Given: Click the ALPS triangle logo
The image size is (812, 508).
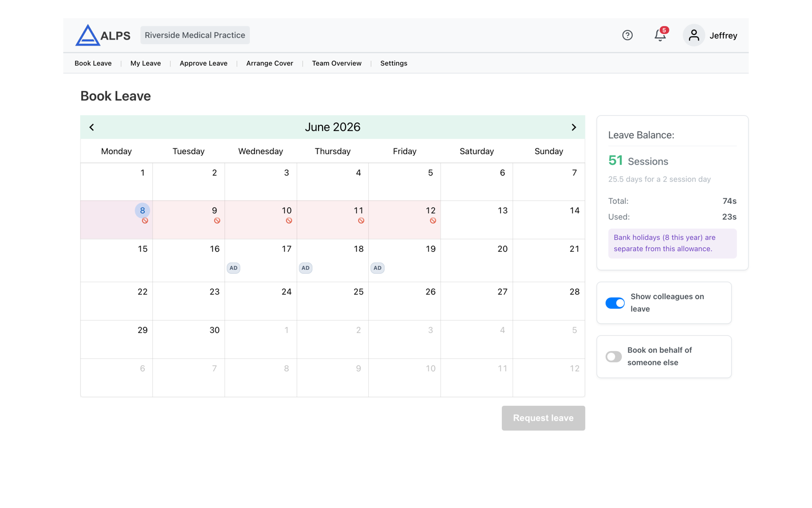Looking at the screenshot, I should [87, 35].
